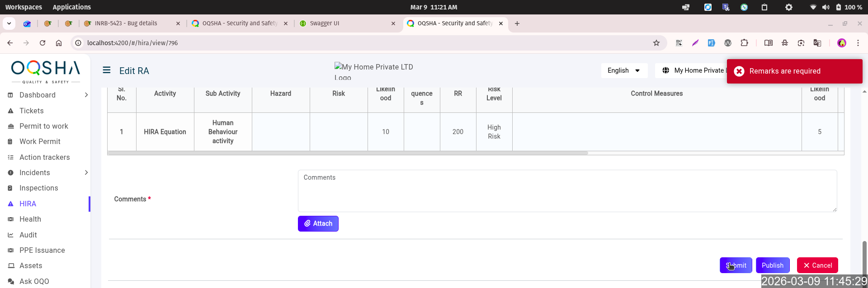Switch to the Swagger UI tab

(344, 23)
